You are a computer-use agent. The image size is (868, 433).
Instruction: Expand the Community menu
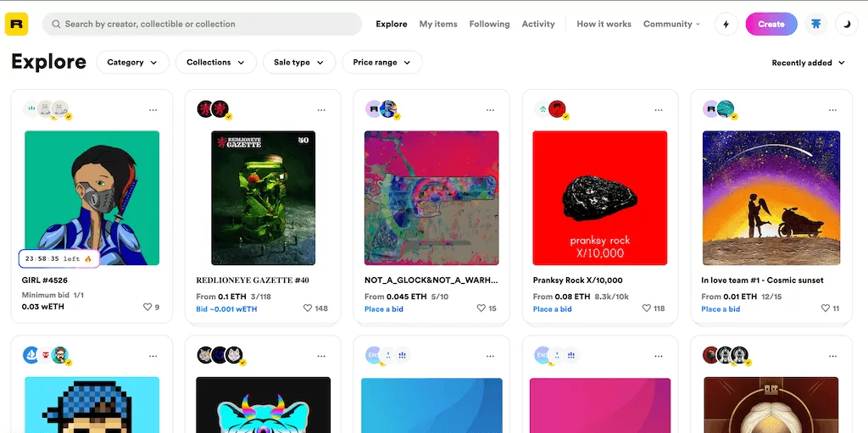[671, 24]
